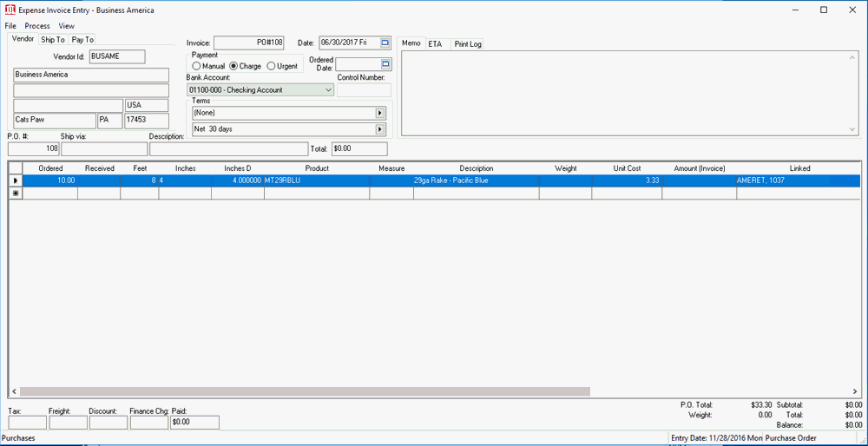This screenshot has height=446, width=868.
Task: Click the Freight input field
Action: [68, 423]
